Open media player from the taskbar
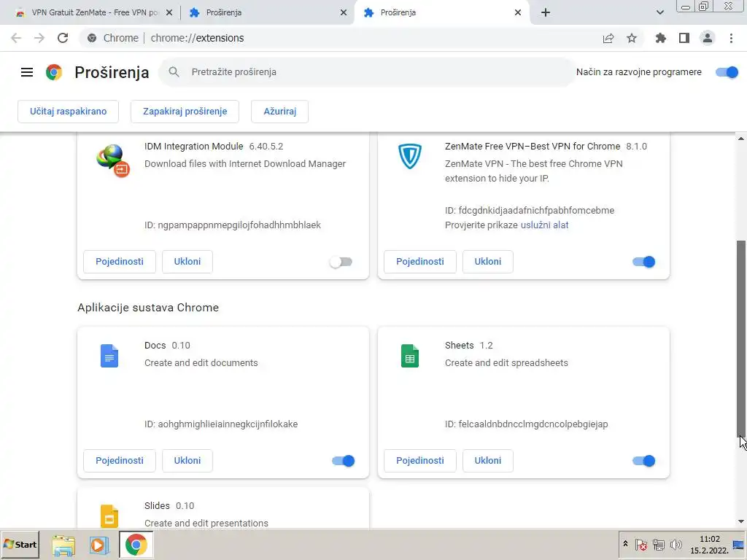 [x=99, y=545]
